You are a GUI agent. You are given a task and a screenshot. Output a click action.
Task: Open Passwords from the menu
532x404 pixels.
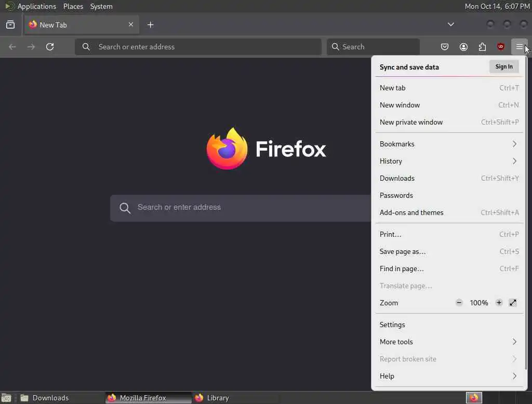(449, 195)
